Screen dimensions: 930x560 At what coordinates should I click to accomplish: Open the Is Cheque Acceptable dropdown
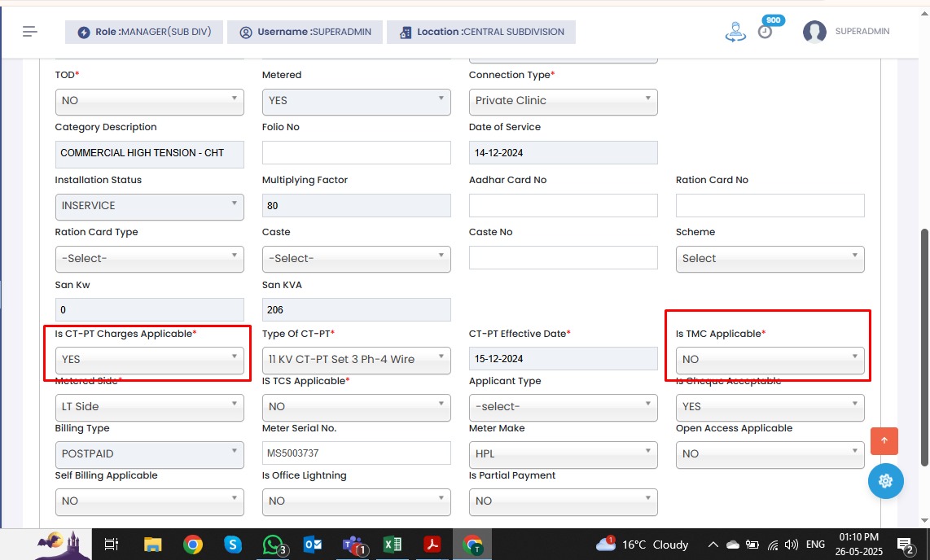770,407
